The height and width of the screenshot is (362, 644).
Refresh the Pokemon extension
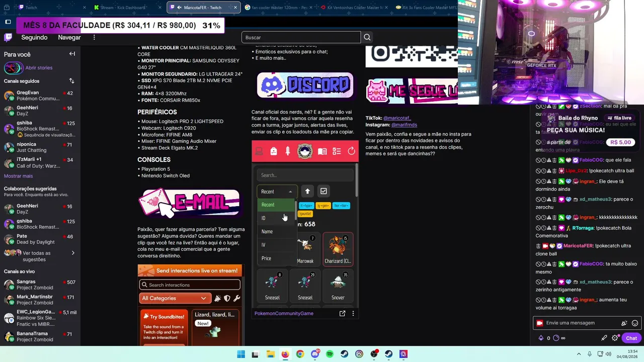(x=351, y=151)
